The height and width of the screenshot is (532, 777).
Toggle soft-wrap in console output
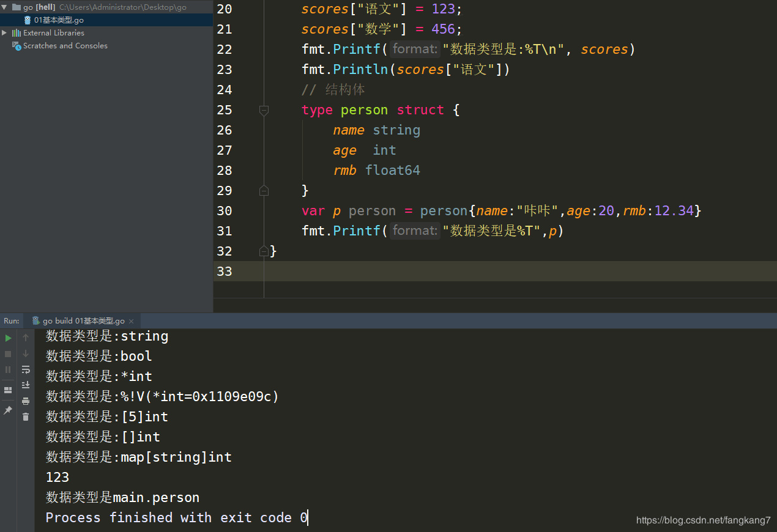(26, 369)
